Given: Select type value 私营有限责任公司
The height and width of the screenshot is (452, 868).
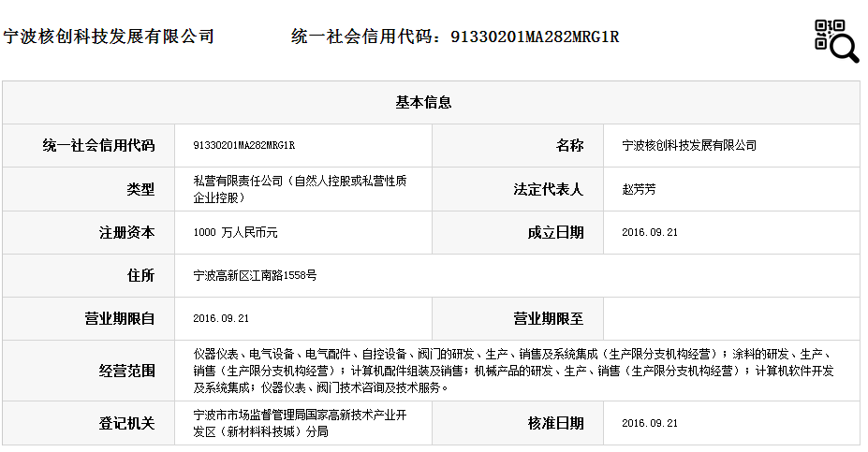Looking at the screenshot, I should click(x=300, y=189).
